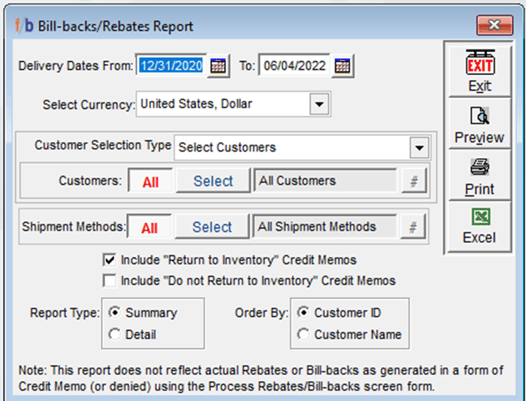Click the # button beside All Shipment Methods
Viewport: 526px width, 401px height.
pyautogui.click(x=413, y=227)
